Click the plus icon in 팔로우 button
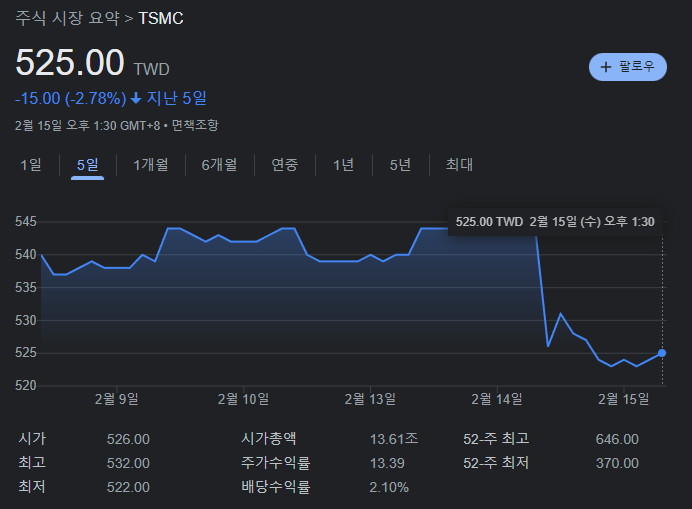Screen dimensions: 692x509 click(606, 67)
